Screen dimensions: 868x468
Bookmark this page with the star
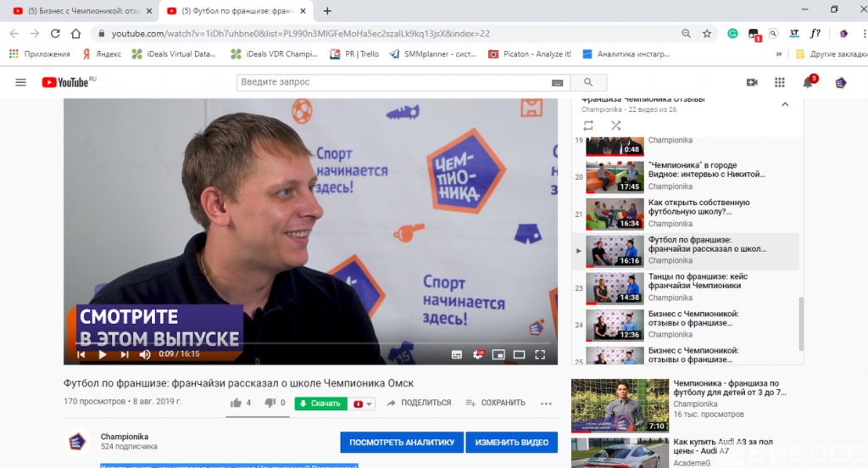(x=707, y=33)
